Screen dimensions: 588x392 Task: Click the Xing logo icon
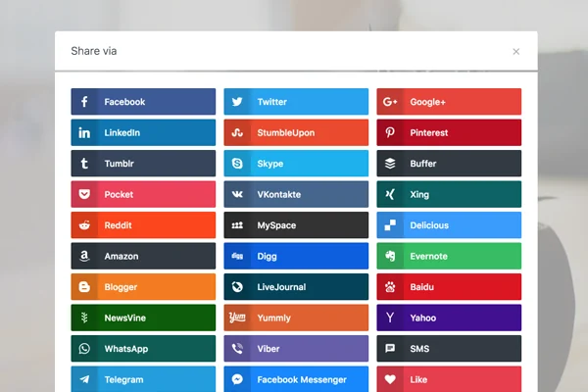[x=390, y=194]
